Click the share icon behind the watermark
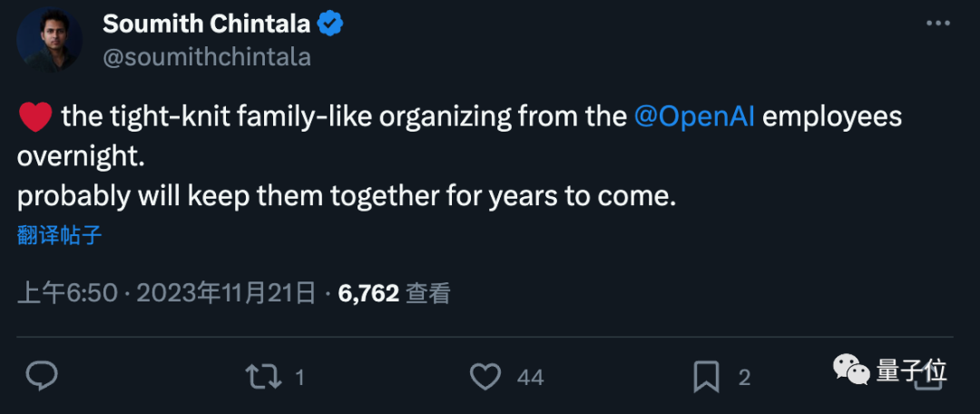 coord(927,379)
